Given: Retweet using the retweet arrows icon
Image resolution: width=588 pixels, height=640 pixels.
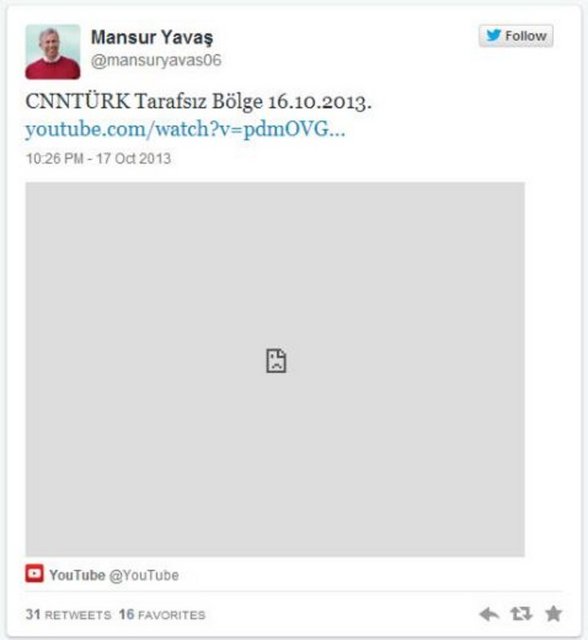Looking at the screenshot, I should (521, 613).
